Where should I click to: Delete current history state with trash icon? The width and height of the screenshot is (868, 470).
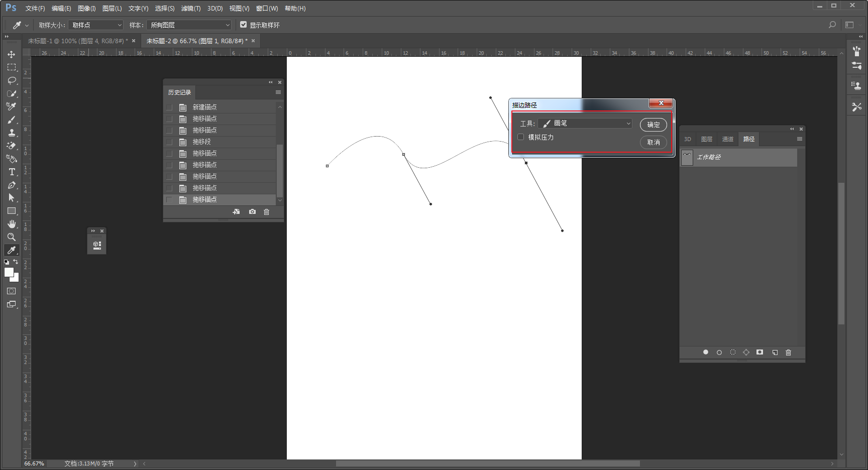267,212
